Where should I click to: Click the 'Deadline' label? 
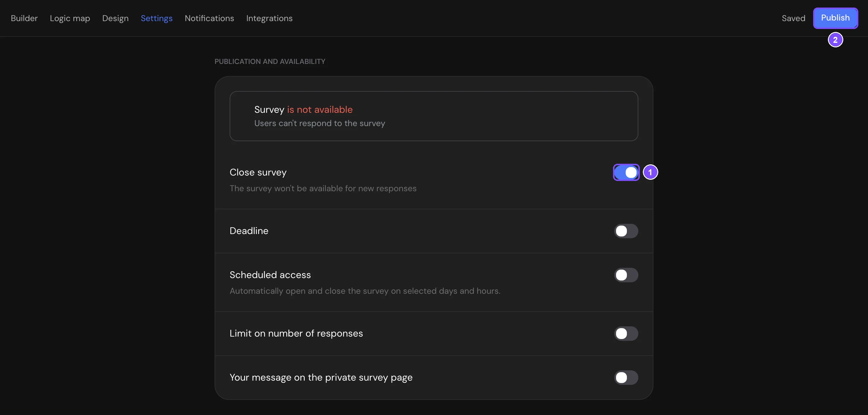[x=249, y=231]
